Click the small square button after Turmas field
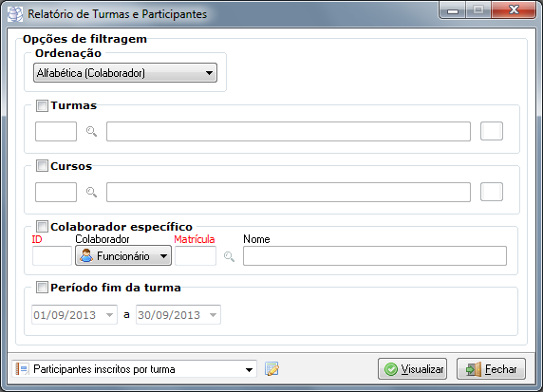The height and width of the screenshot is (392, 543). point(492,131)
